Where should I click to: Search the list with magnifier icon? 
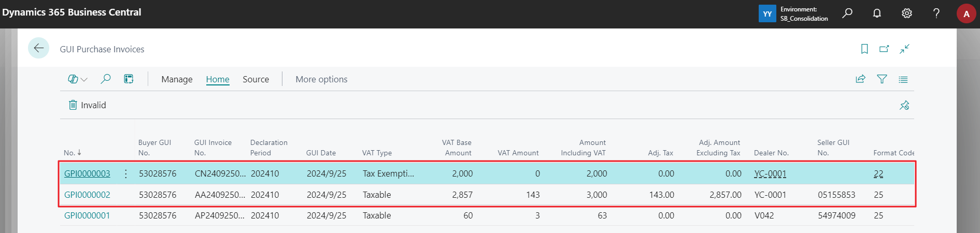tap(106, 79)
